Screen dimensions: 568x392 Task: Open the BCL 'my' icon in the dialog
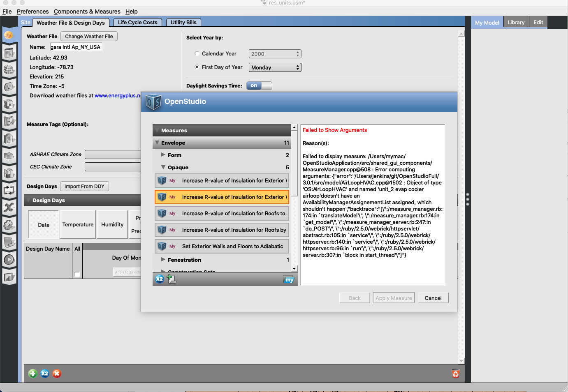pyautogui.click(x=289, y=279)
